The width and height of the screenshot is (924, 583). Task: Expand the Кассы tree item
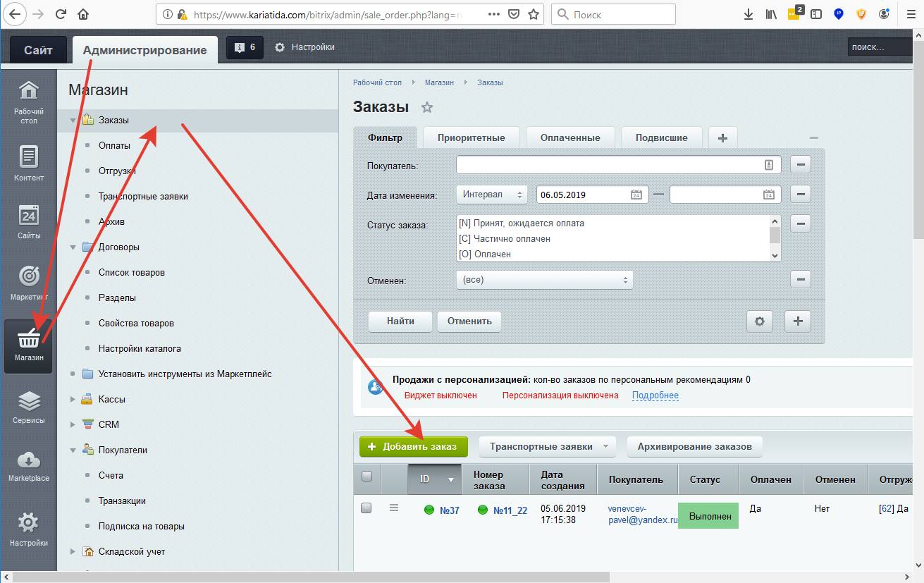pyautogui.click(x=73, y=399)
